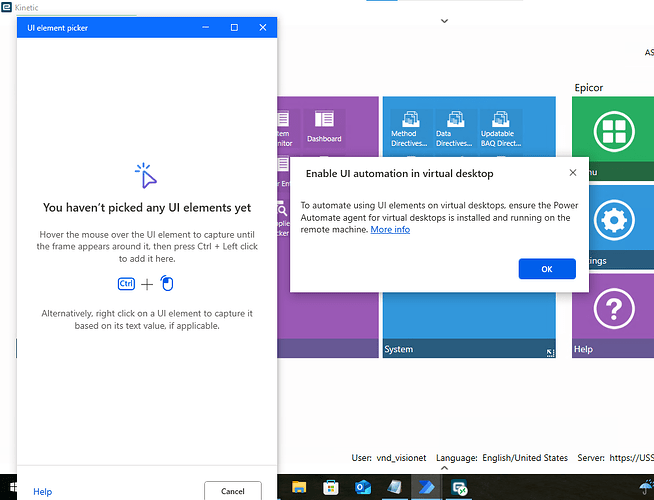Click the Enable UI automation dialog title
The height and width of the screenshot is (500, 654).
(400, 173)
